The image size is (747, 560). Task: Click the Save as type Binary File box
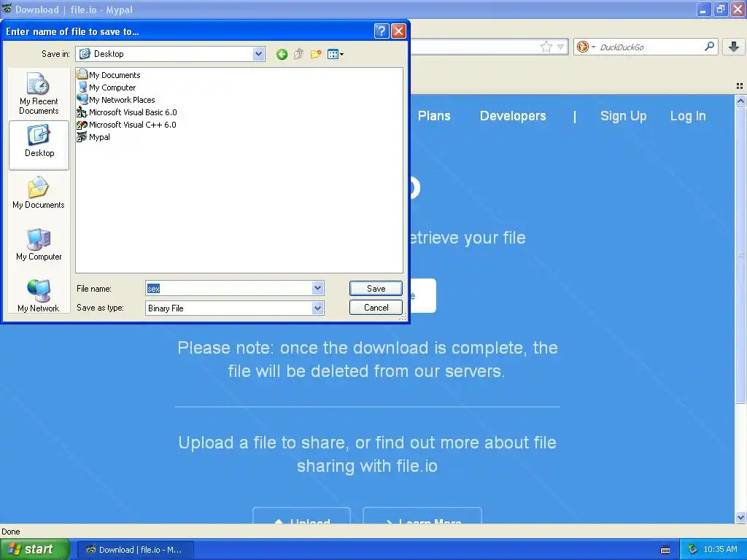(x=234, y=308)
